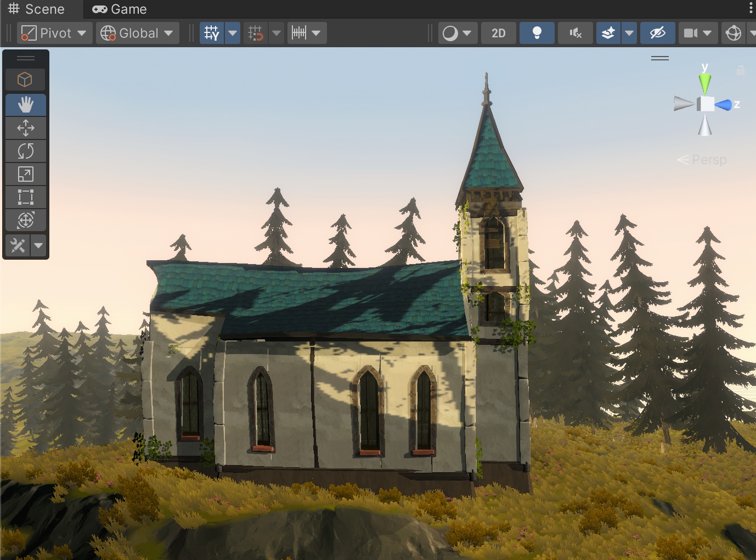Viewport: 756px width, 560px height.
Task: Switch to the Game tab
Action: point(120,9)
